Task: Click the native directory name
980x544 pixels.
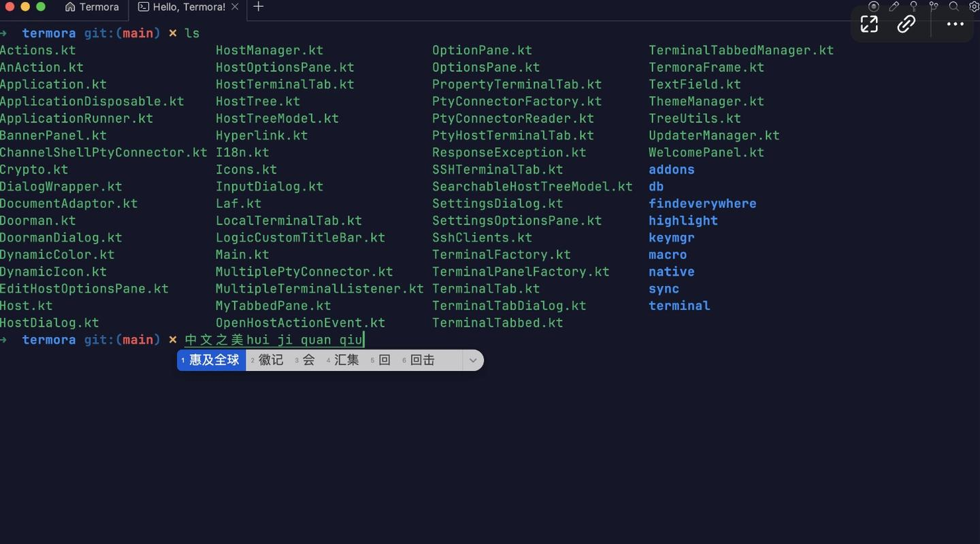Action: click(672, 272)
